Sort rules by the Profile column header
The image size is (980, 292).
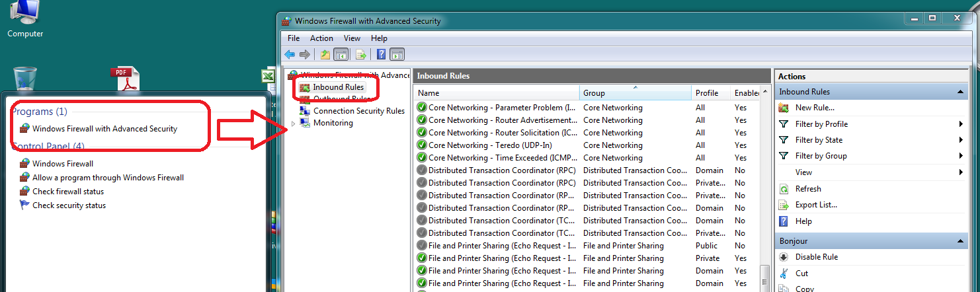click(x=711, y=93)
